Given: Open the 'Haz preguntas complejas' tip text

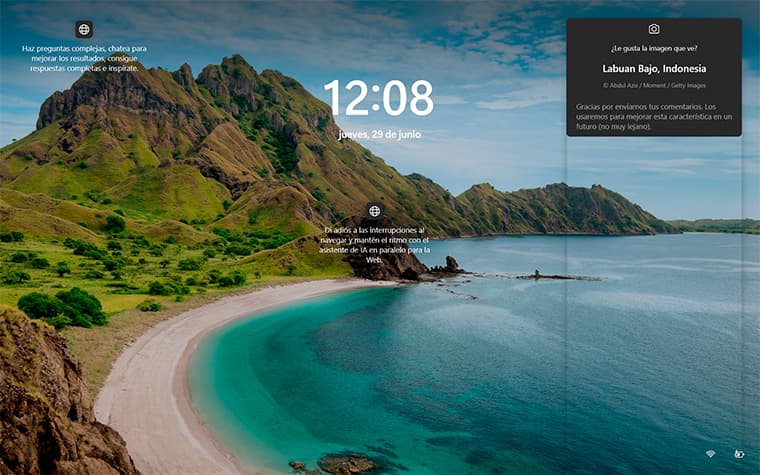Looking at the screenshot, I should pos(84,59).
